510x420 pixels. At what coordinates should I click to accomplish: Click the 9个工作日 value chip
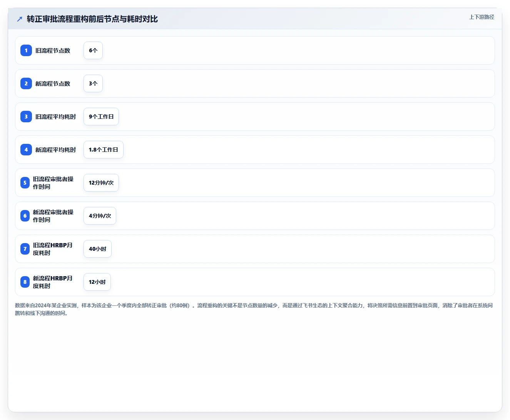pos(101,117)
